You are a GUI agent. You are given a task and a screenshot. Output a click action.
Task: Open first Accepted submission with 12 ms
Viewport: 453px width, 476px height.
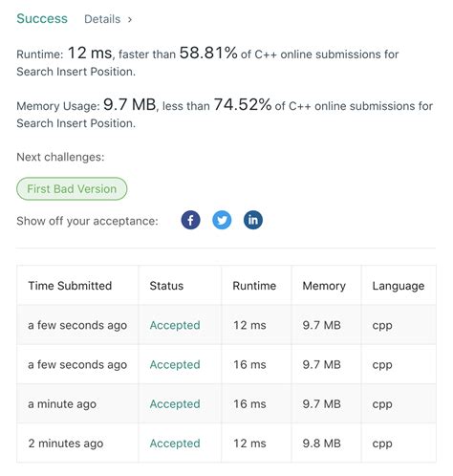[x=175, y=325]
